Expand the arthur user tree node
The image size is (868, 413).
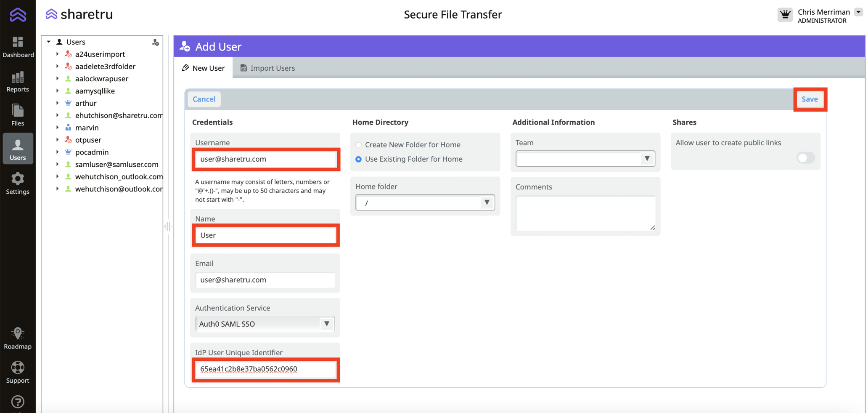[x=58, y=103]
